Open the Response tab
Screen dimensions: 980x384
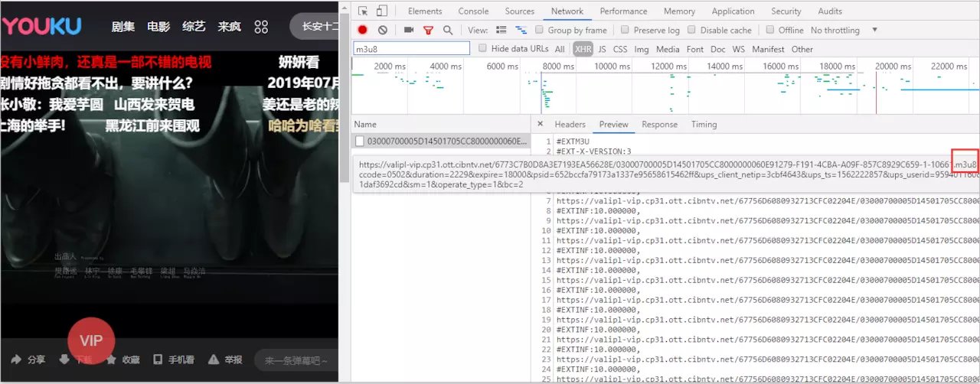point(659,125)
